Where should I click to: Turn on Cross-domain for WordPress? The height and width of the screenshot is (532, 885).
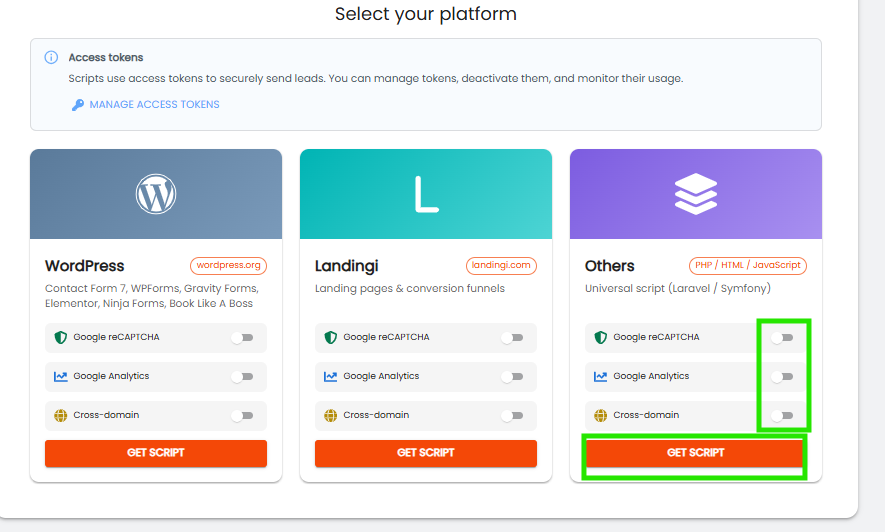(242, 416)
